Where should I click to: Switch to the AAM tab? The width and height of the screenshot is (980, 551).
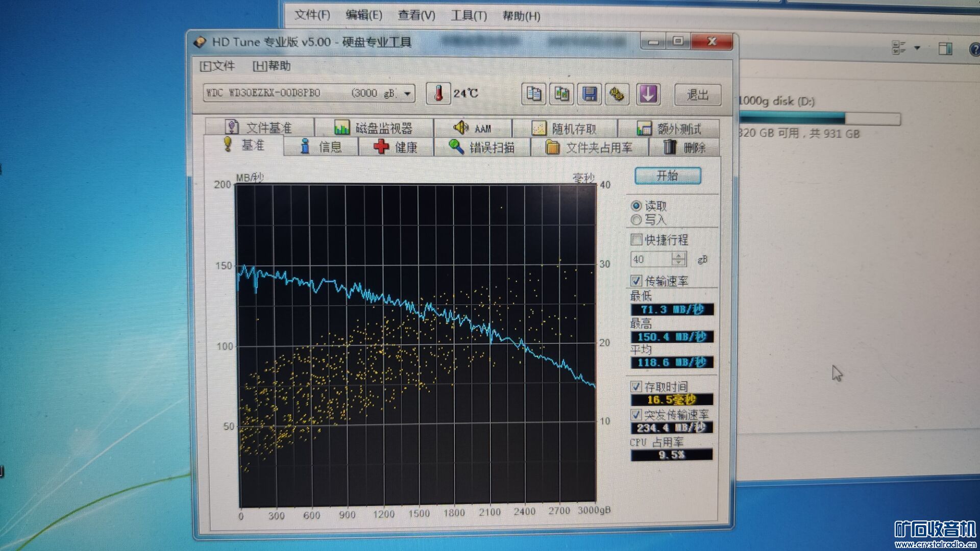tap(473, 128)
